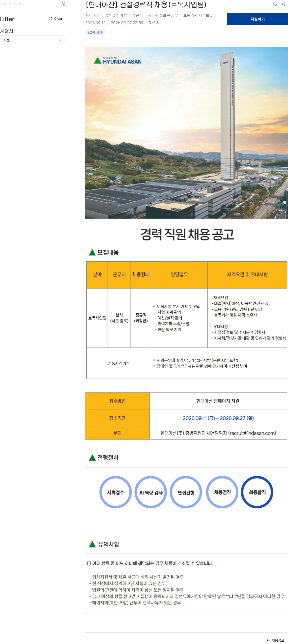Save job with the heart icon

(x=275, y=4)
